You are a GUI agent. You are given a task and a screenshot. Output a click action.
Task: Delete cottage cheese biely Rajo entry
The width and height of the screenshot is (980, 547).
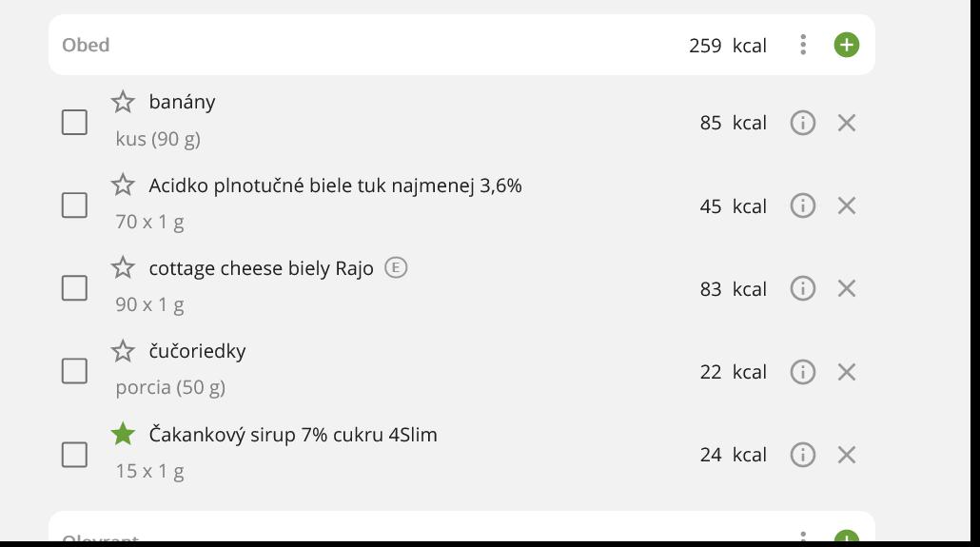pos(846,288)
